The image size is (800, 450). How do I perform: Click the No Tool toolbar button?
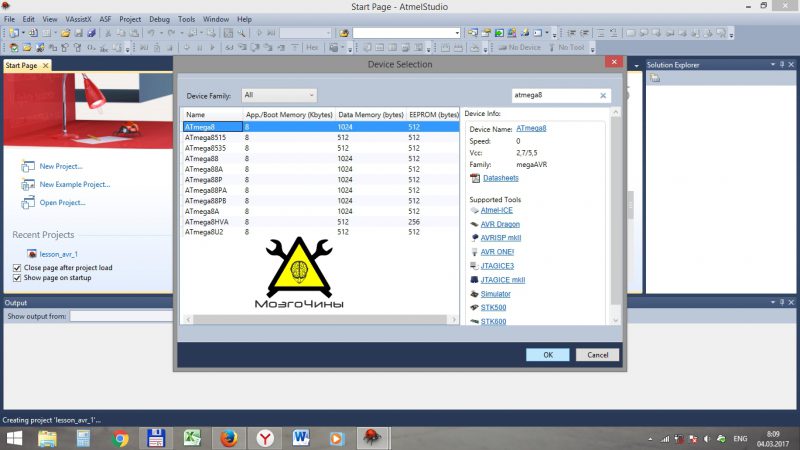(x=566, y=47)
